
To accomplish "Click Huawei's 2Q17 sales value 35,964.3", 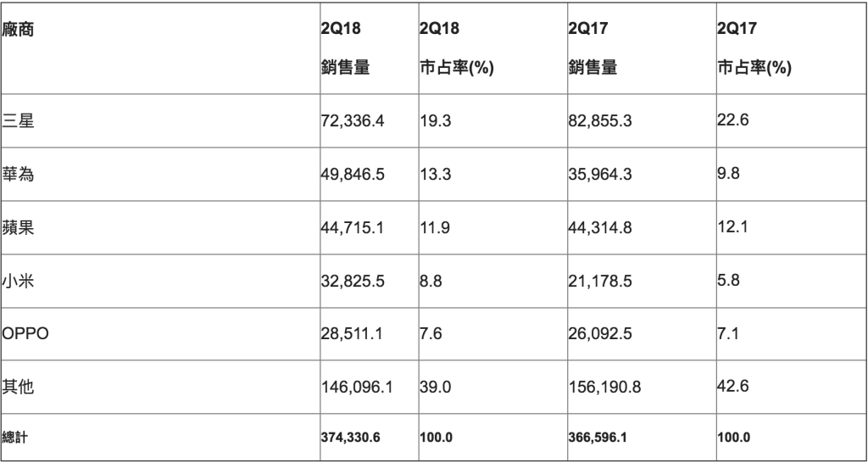I will [601, 175].
